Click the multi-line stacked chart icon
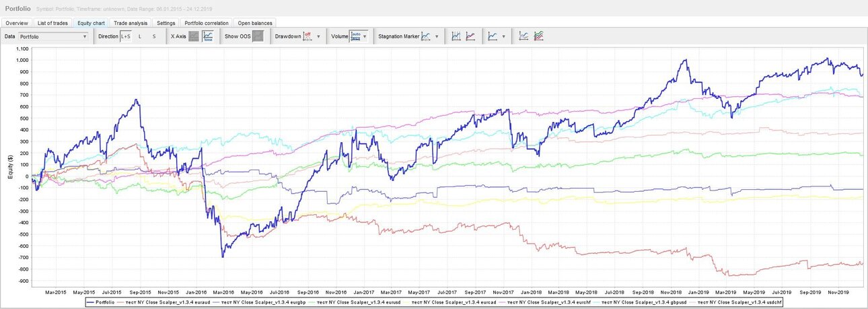 click(538, 36)
